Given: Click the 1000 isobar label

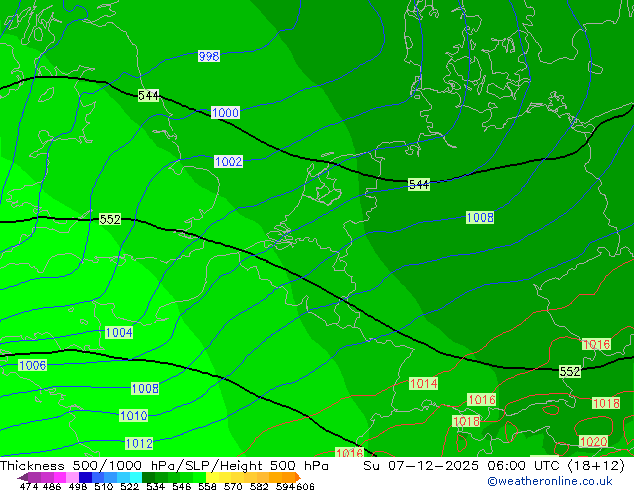Looking at the screenshot, I should pyautogui.click(x=225, y=112).
